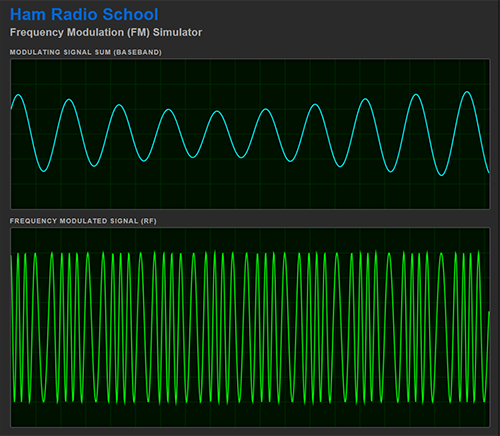This screenshot has width=500, height=436.
Task: Click the Frequency Modulated Signal (RF) label
Action: (83, 221)
